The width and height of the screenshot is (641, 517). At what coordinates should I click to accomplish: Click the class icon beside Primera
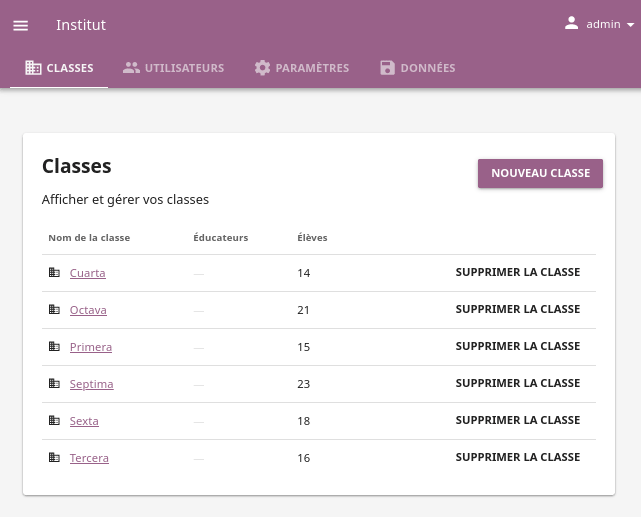(54, 347)
